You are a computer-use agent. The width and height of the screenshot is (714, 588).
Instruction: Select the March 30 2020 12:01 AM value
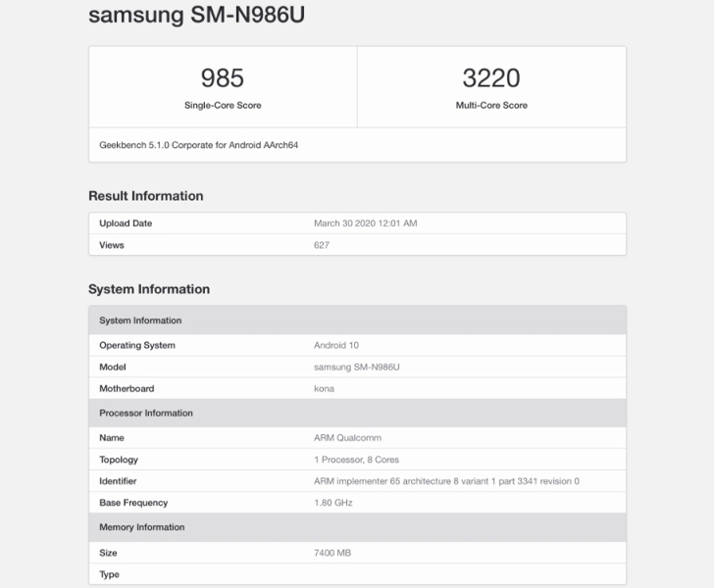pyautogui.click(x=365, y=223)
